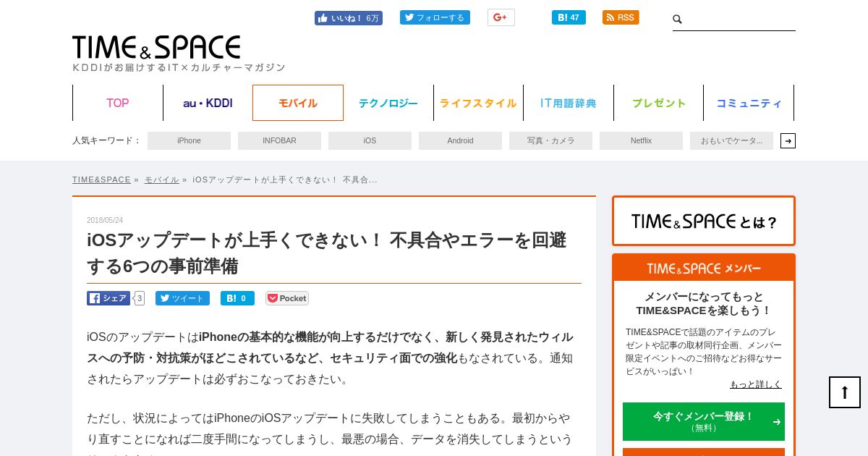868x456 pixels.
Task: Save article with Pocket button
Action: click(287, 298)
